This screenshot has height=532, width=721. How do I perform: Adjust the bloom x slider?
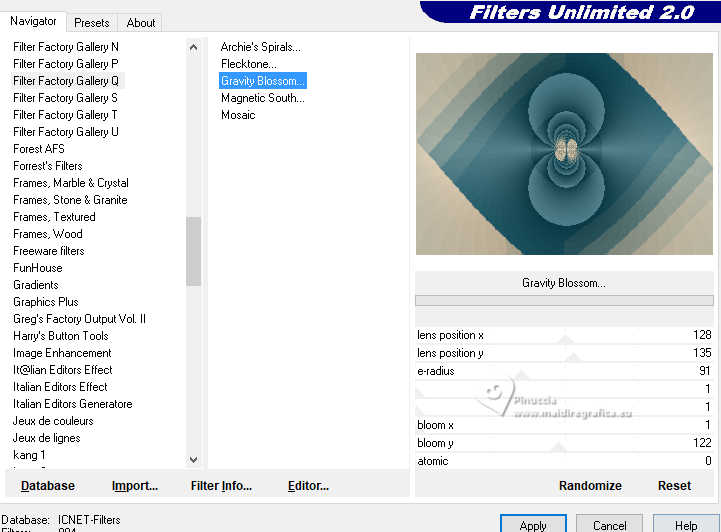[564, 425]
